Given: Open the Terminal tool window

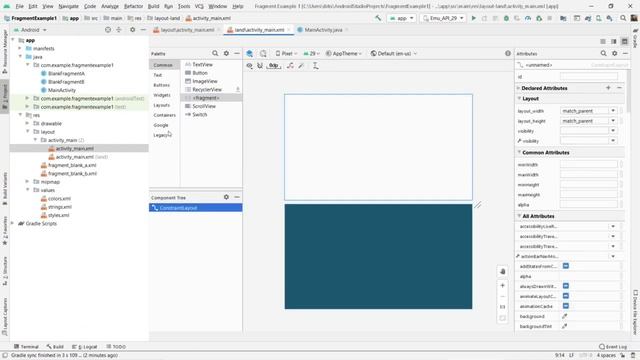Looking at the screenshot, I should click(x=26, y=347).
